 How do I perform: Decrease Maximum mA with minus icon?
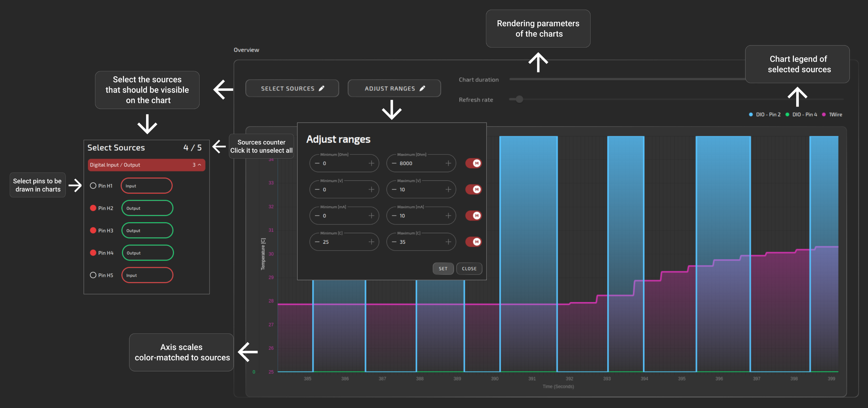(x=393, y=215)
